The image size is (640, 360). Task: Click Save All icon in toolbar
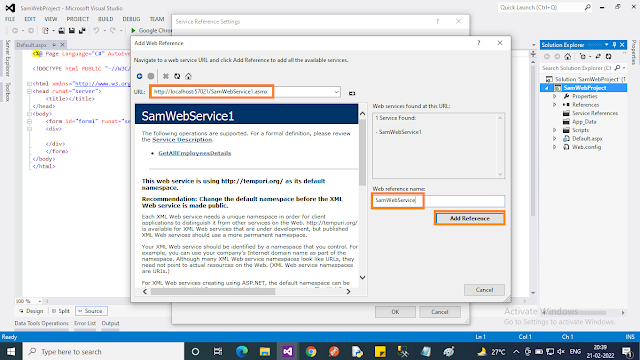pyautogui.click(x=82, y=31)
